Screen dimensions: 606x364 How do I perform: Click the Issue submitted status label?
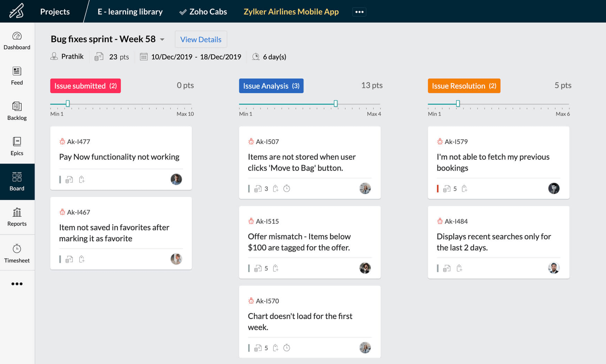click(x=85, y=86)
